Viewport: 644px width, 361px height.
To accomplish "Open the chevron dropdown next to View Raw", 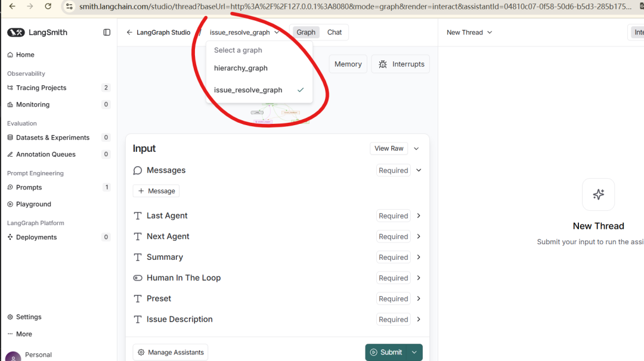I will (x=416, y=148).
